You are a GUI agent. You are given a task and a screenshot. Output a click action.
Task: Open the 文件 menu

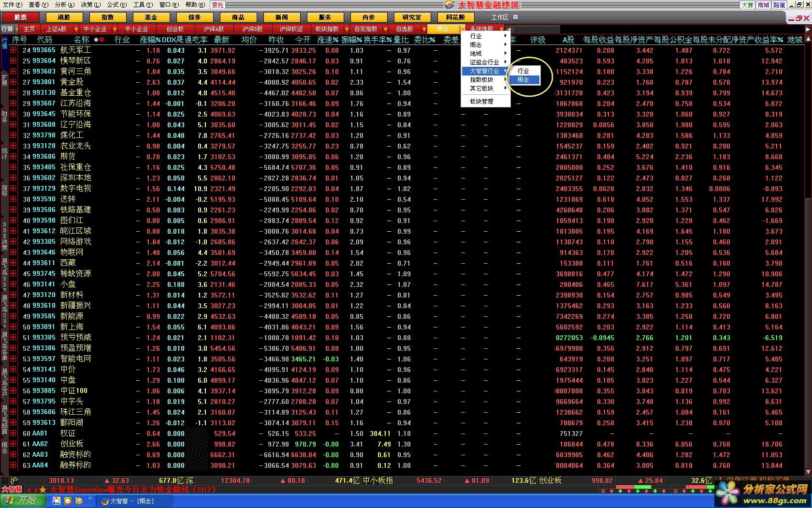(x=13, y=5)
